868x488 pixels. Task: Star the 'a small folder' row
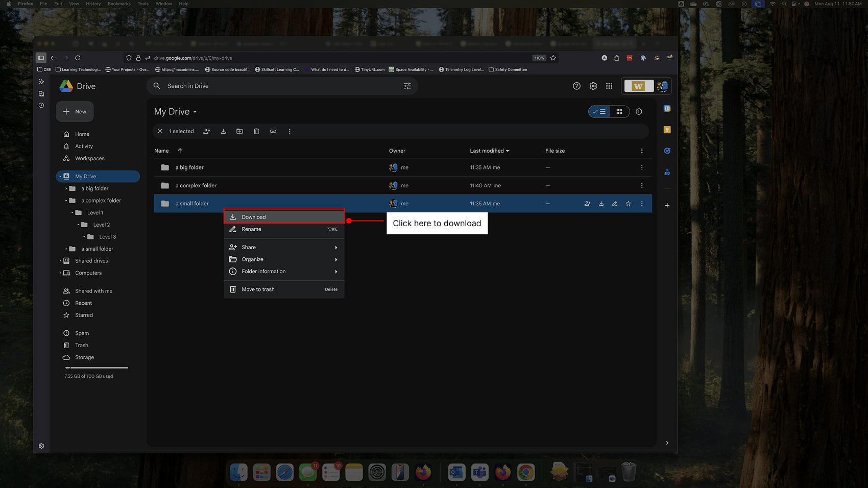(x=628, y=203)
